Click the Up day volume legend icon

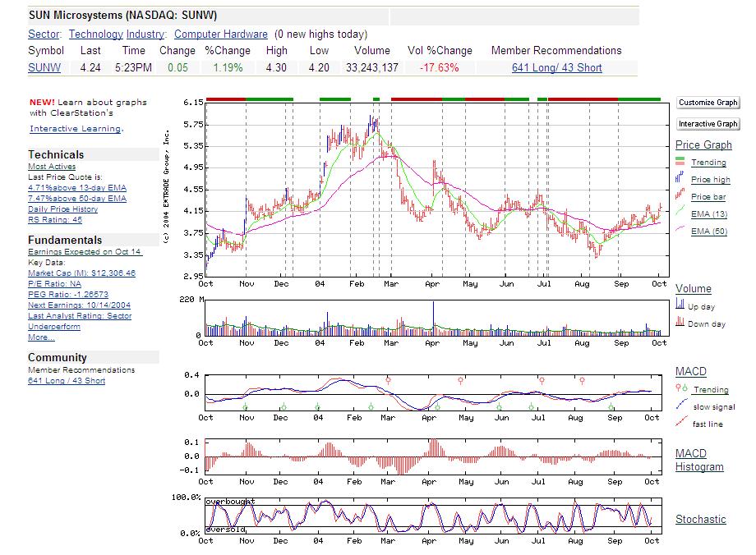pos(680,305)
